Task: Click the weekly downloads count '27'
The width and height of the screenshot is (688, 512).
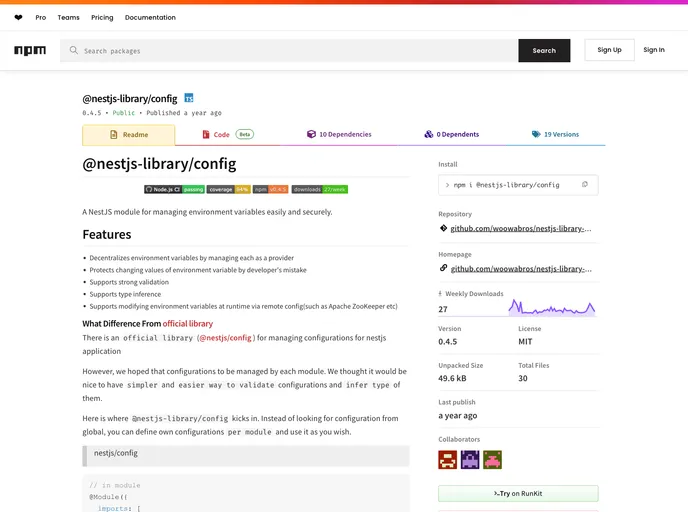Action: point(443,309)
